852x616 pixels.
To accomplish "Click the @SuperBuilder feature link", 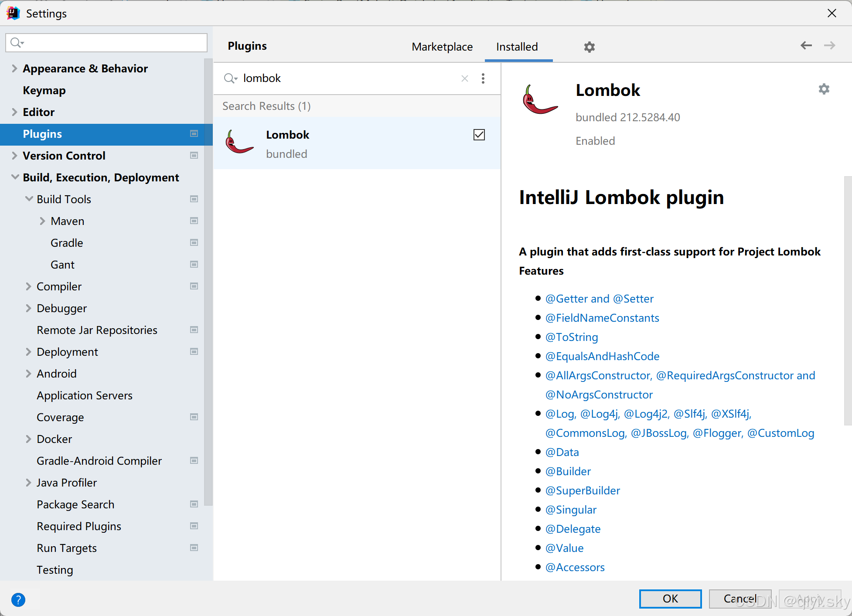I will 583,490.
